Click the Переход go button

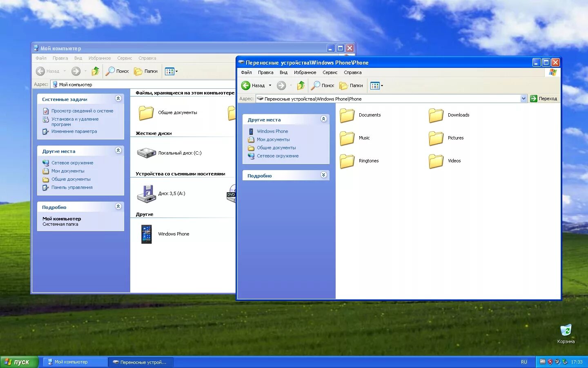pos(543,99)
